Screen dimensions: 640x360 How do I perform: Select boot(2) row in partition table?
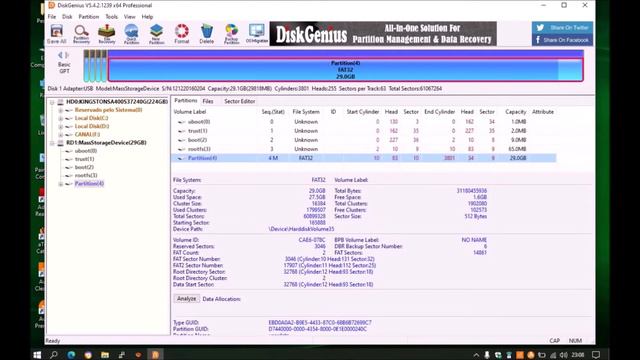(x=364, y=140)
